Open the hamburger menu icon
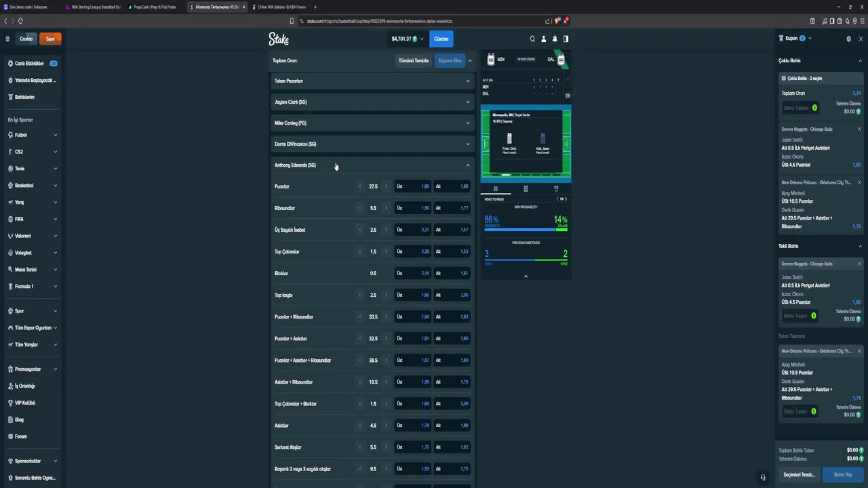 pos(7,39)
